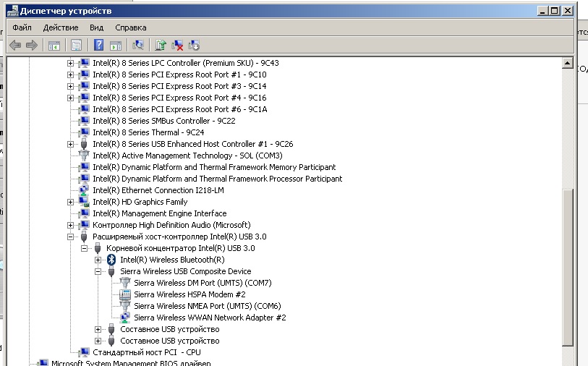Click the Uninstall device red X icon
Screen dimensions: 588x366
pyautogui.click(x=177, y=46)
